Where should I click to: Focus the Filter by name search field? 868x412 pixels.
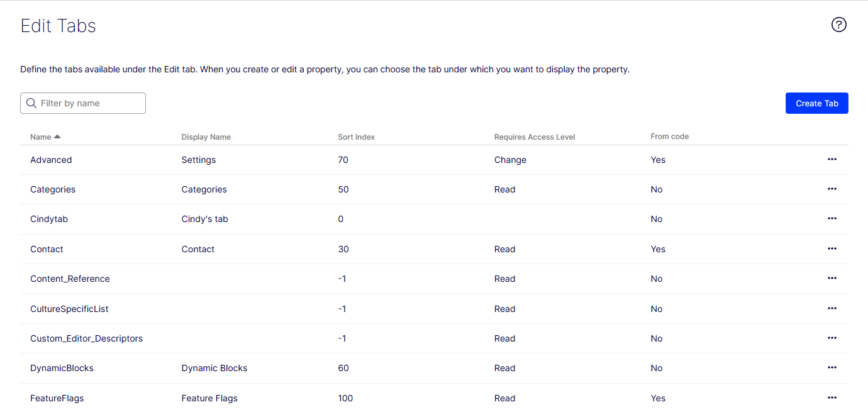(83, 103)
